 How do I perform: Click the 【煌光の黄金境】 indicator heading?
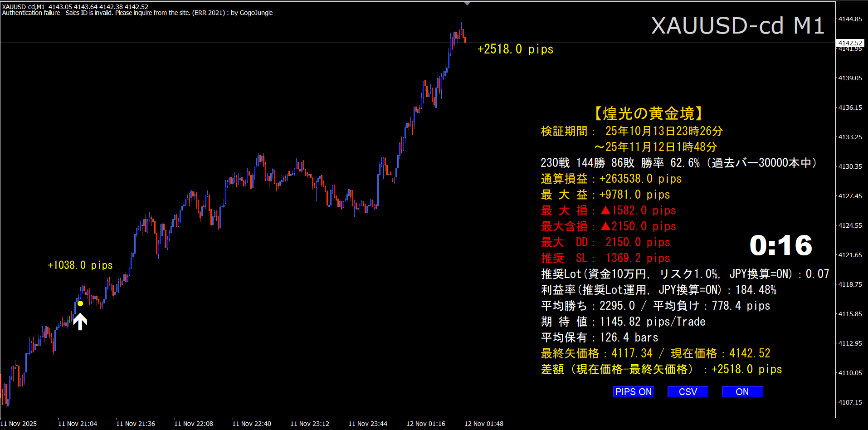click(x=649, y=113)
